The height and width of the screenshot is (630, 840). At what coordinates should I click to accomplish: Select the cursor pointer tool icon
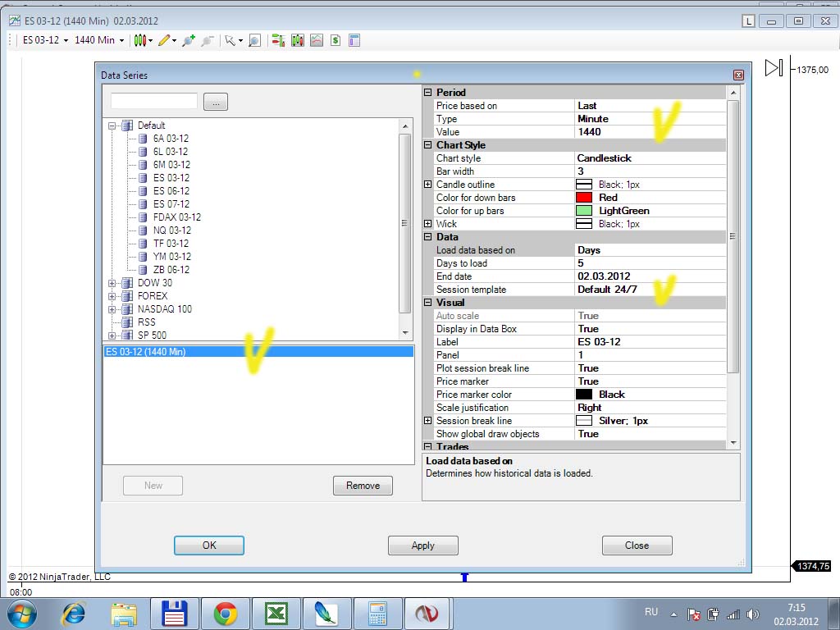pos(231,40)
